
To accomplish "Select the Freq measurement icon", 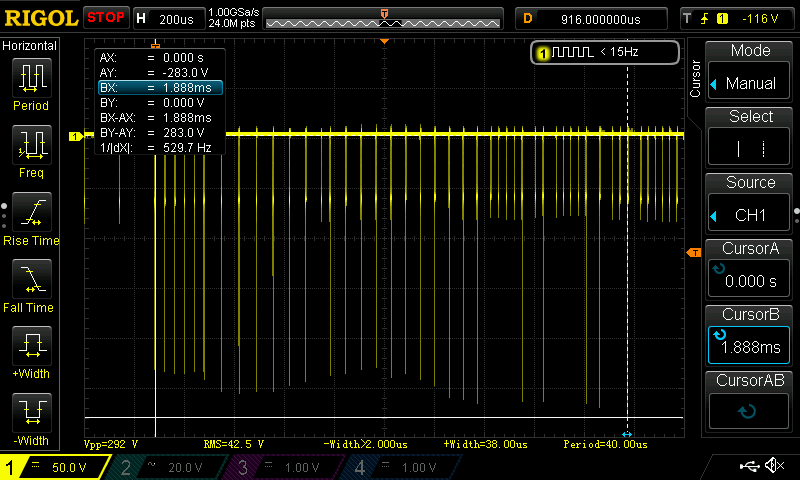I will point(30,150).
